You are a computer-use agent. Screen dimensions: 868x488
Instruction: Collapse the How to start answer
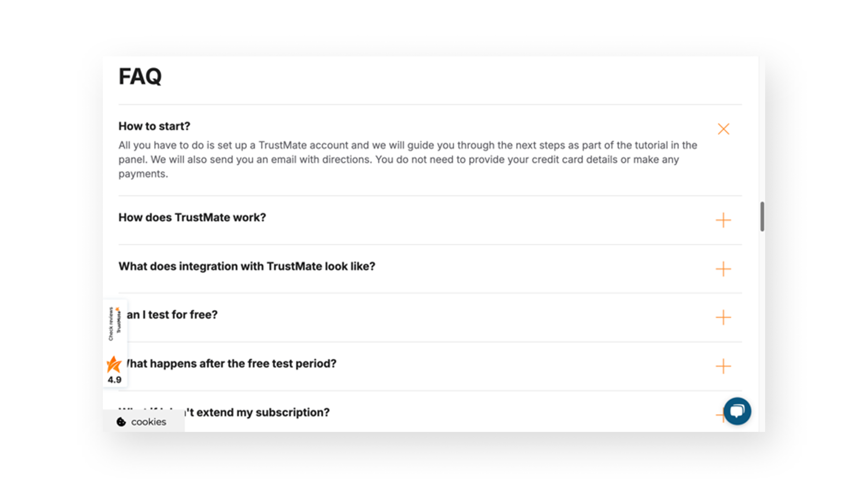[x=724, y=129]
